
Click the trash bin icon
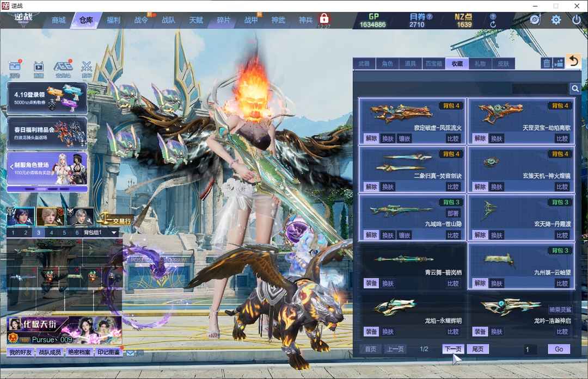tap(547, 63)
